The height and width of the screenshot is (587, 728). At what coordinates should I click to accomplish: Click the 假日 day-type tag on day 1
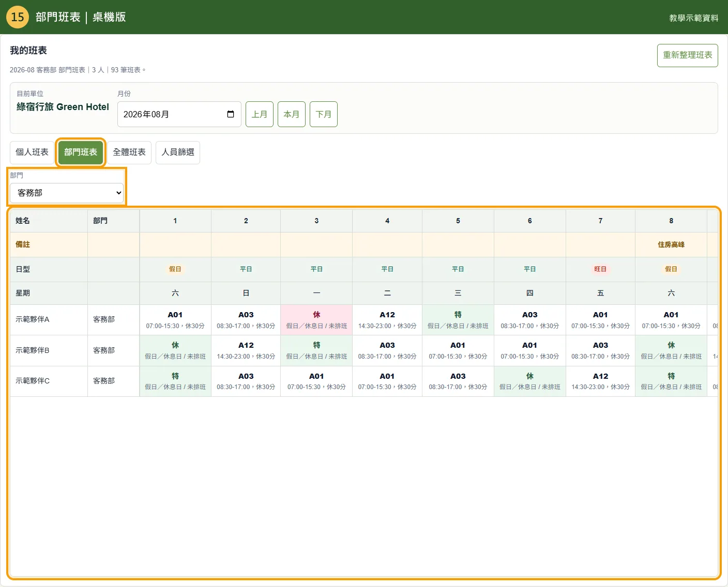175,269
